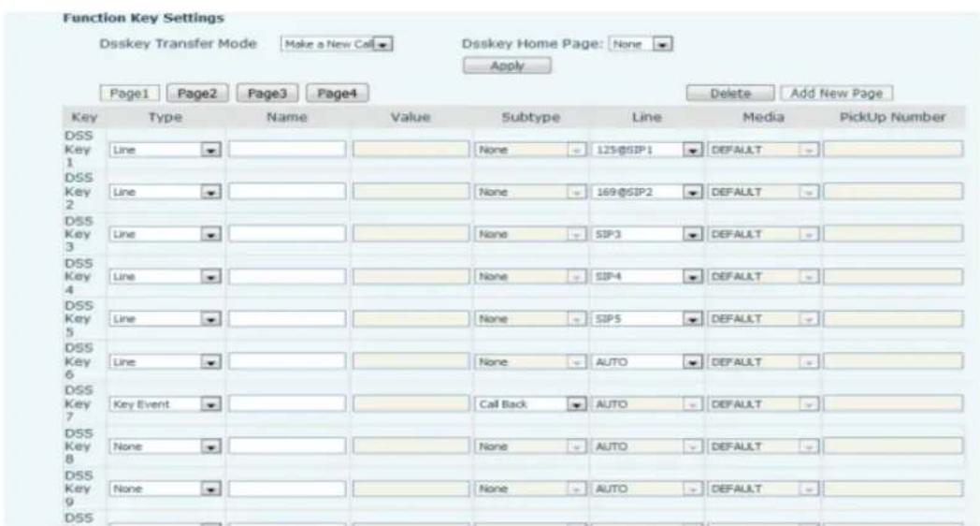Viewport: 980px width, 526px height.
Task: Click the DSS Key 7 row label
Action: click(x=79, y=403)
